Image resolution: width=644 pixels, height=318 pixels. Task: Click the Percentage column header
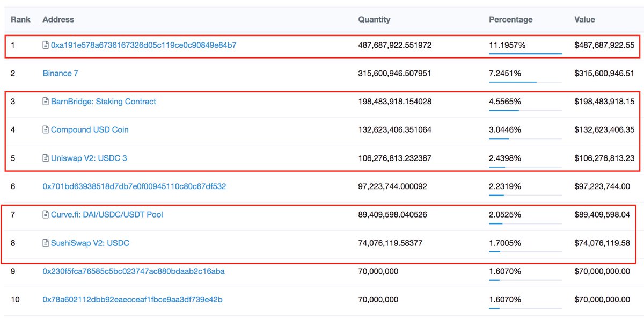(511, 19)
